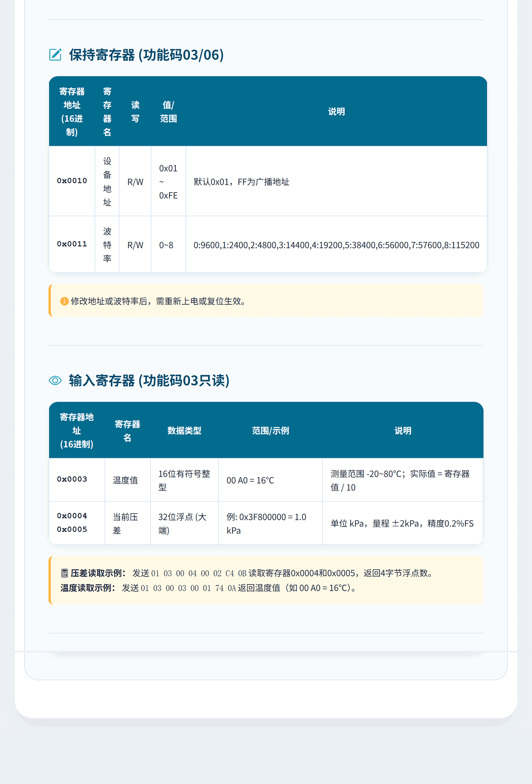532x784 pixels.
Task: Click the bold label 温度读取示例
Action: (x=88, y=588)
